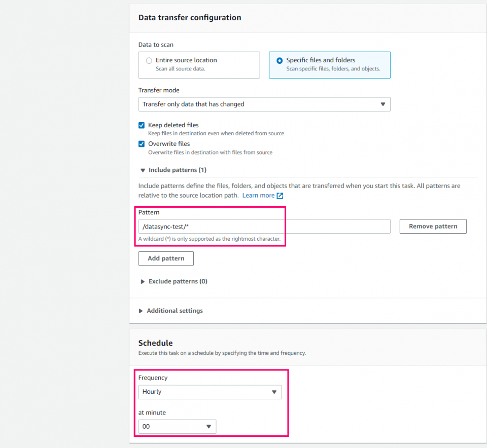Viewport: 487px width, 448px height.
Task: Click the dropdown arrow on Transfer mode
Action: 383,104
